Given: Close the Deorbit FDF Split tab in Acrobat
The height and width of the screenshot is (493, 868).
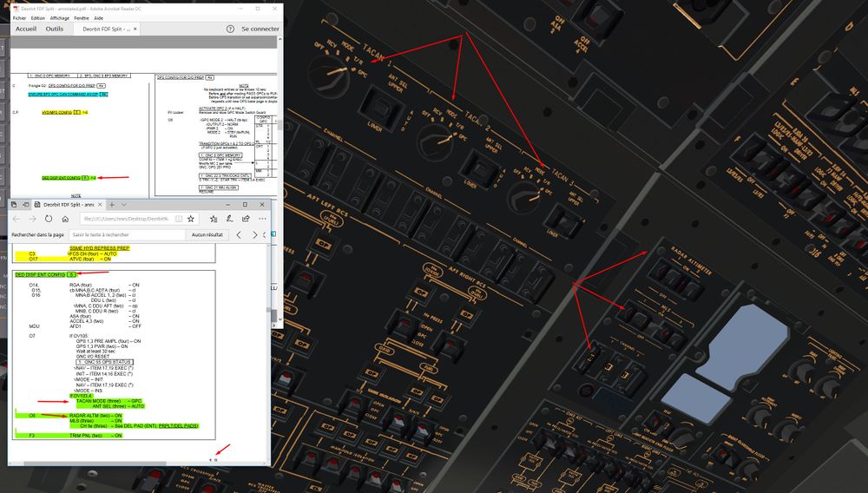Looking at the screenshot, I should [x=135, y=29].
